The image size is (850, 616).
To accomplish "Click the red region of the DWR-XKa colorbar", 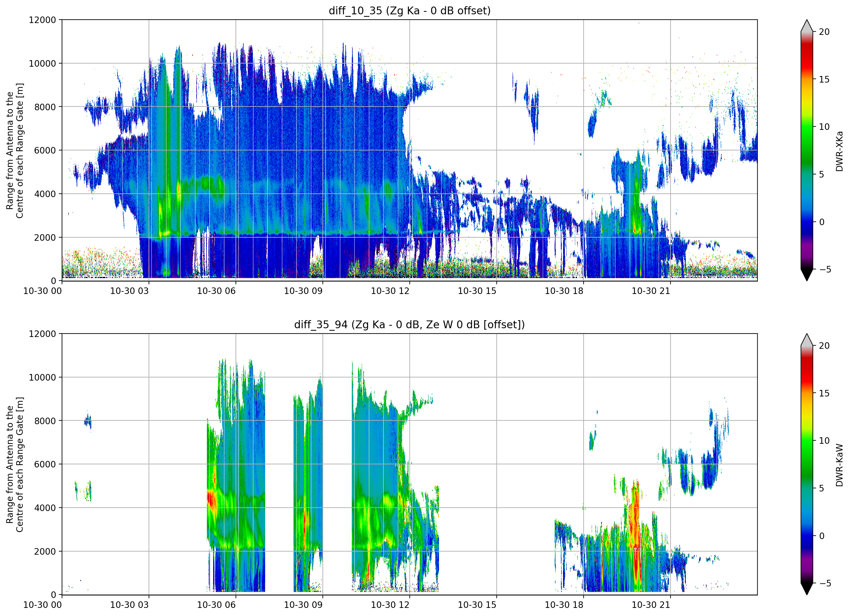I will pyautogui.click(x=806, y=56).
